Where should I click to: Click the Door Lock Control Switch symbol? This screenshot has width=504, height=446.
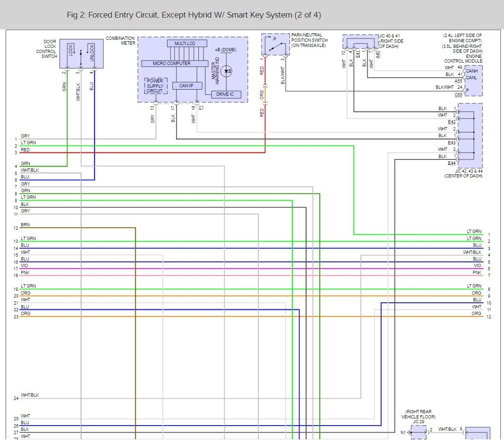click(x=81, y=54)
